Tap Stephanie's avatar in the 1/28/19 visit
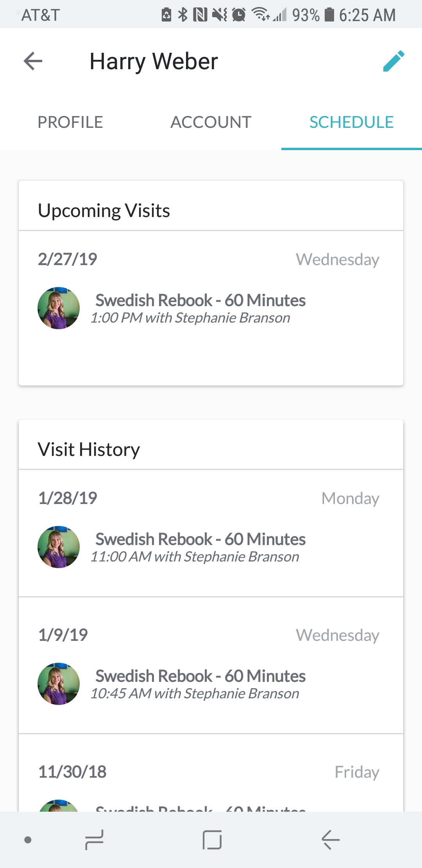 click(59, 547)
